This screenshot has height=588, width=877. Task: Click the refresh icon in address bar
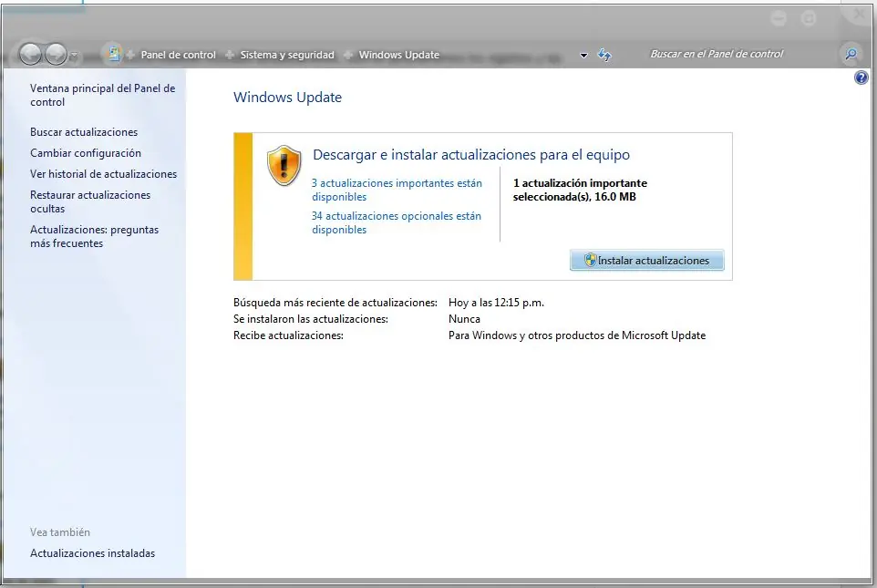tap(604, 55)
